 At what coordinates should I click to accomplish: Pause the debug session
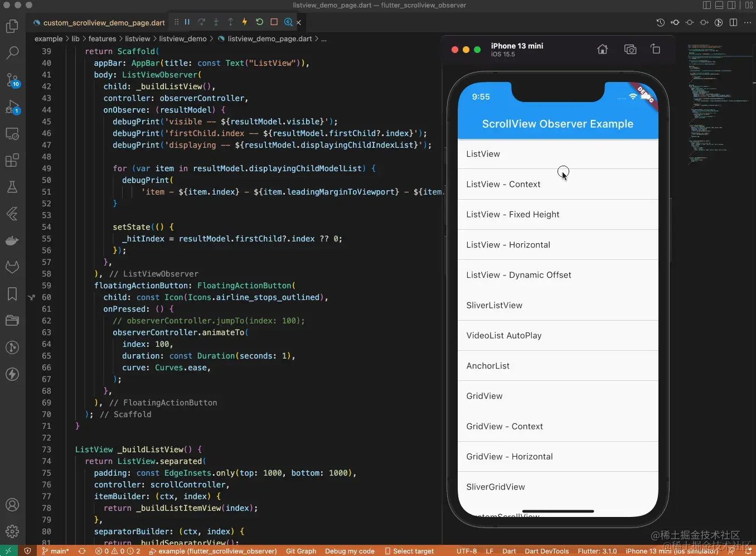pos(187,22)
